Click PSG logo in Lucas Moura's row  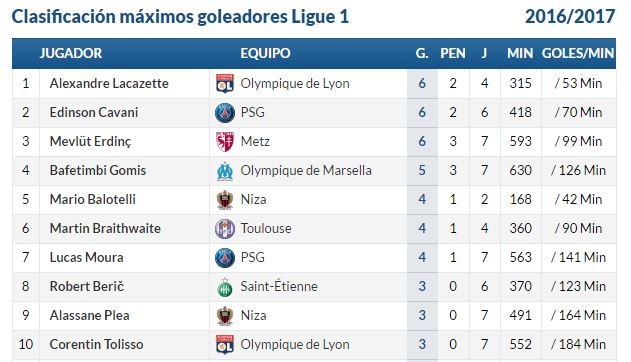[x=225, y=257]
